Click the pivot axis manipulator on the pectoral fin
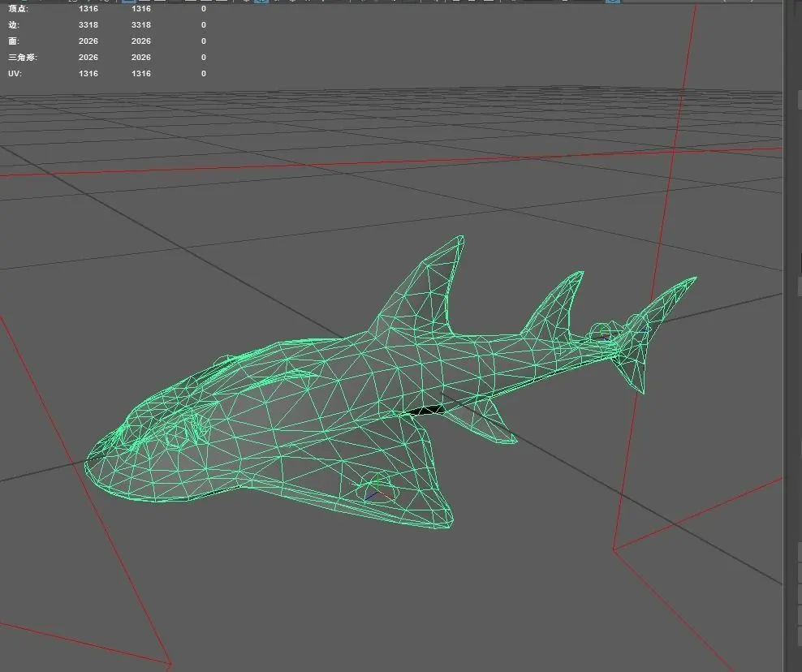This screenshot has height=672, width=802. pos(377,490)
